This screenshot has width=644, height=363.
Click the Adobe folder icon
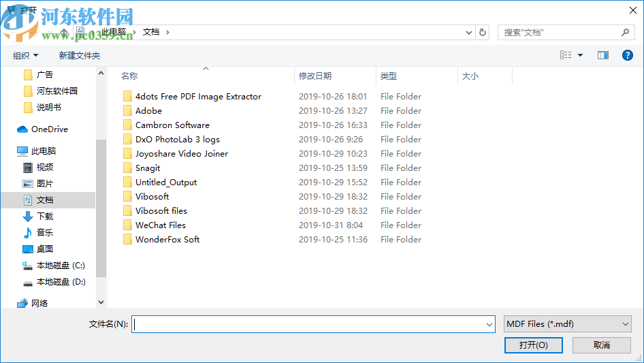click(127, 110)
